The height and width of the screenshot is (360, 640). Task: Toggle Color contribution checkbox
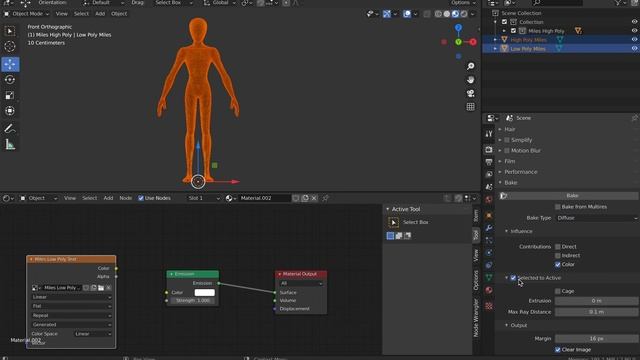point(558,264)
